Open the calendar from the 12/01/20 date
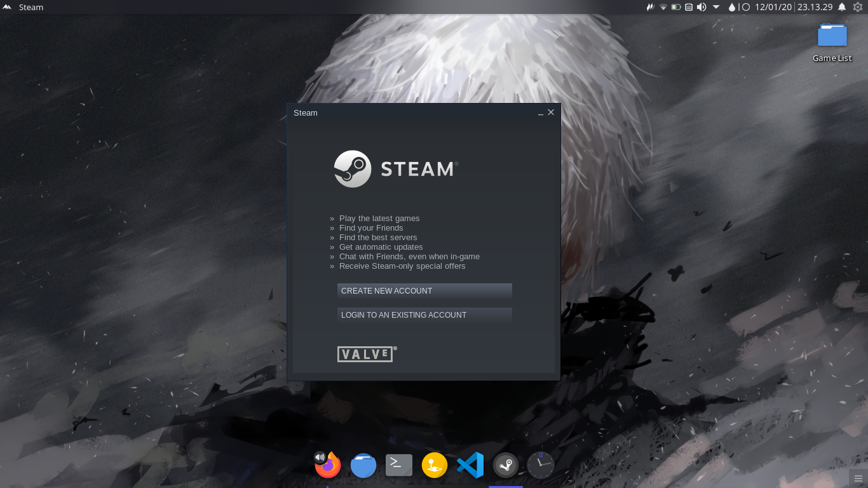The height and width of the screenshot is (488, 868). click(x=773, y=7)
